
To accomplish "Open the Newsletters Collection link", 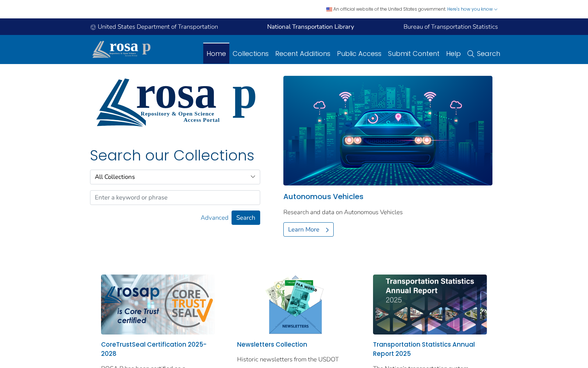I will coord(272,344).
